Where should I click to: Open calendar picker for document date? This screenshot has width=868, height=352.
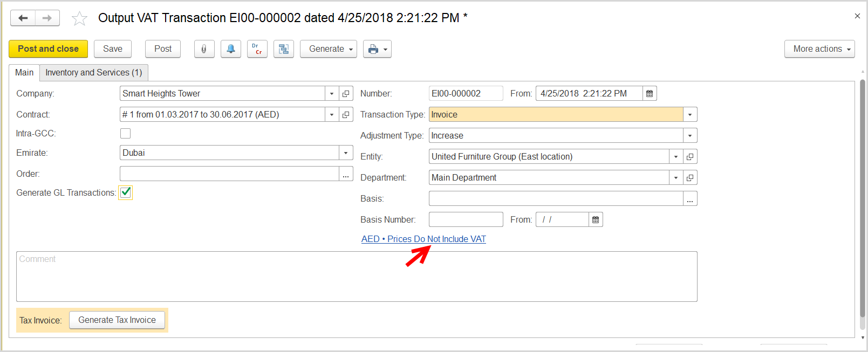click(x=650, y=94)
